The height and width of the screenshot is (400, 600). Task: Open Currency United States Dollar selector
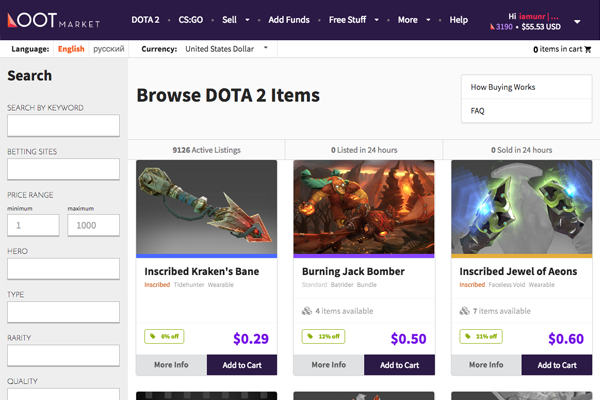[x=226, y=49]
